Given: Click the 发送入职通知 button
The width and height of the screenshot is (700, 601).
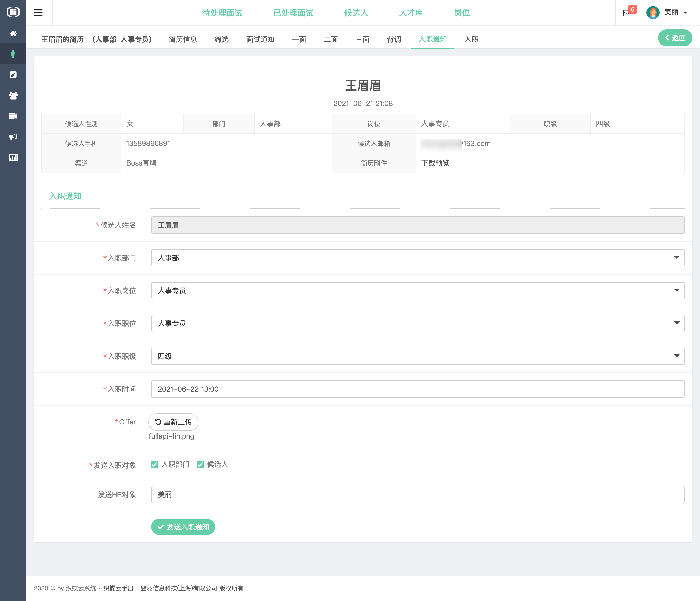Looking at the screenshot, I should point(183,527).
